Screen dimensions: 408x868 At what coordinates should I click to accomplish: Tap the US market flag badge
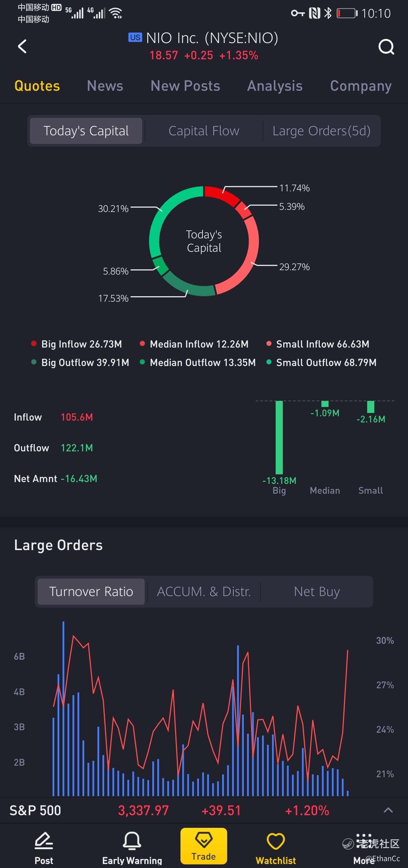click(x=135, y=37)
